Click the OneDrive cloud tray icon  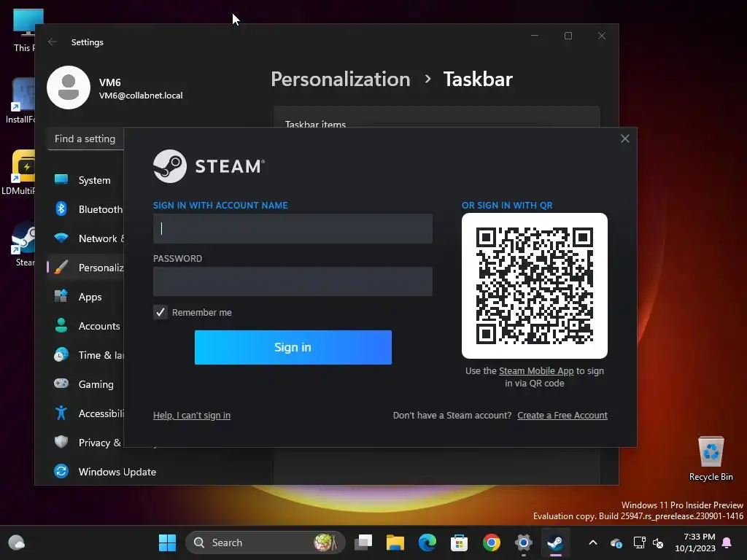[x=616, y=542]
